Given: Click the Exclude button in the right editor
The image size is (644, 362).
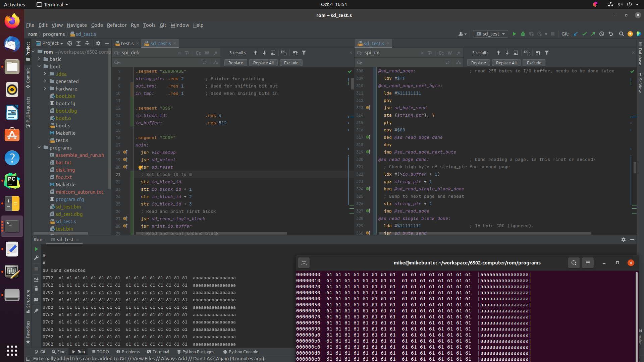Looking at the screenshot, I should point(534,63).
